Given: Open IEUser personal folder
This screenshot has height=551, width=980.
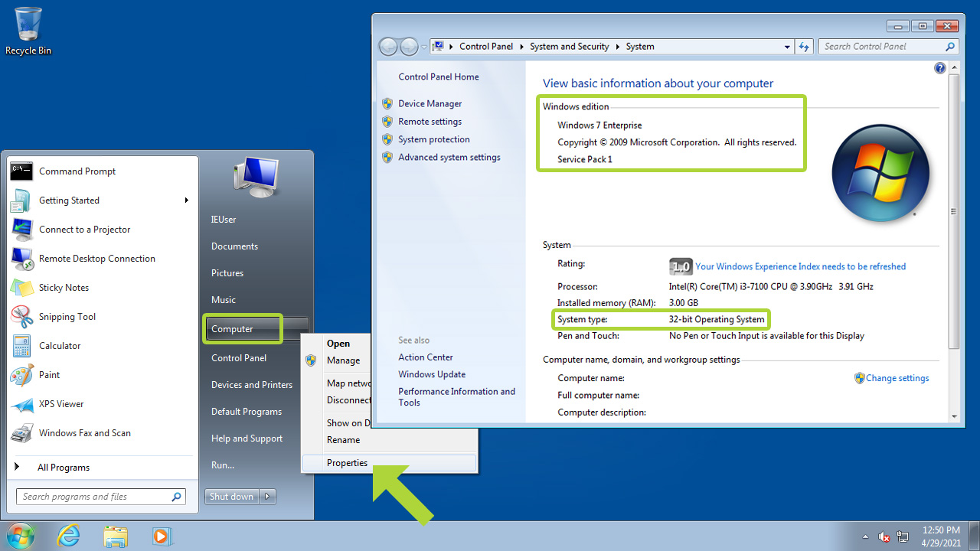Looking at the screenshot, I should tap(224, 220).
